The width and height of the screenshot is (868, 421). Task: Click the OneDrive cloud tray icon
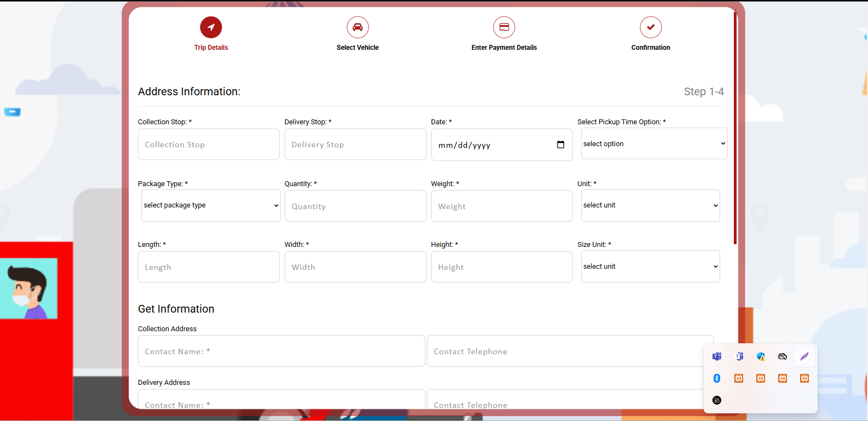pyautogui.click(x=783, y=356)
